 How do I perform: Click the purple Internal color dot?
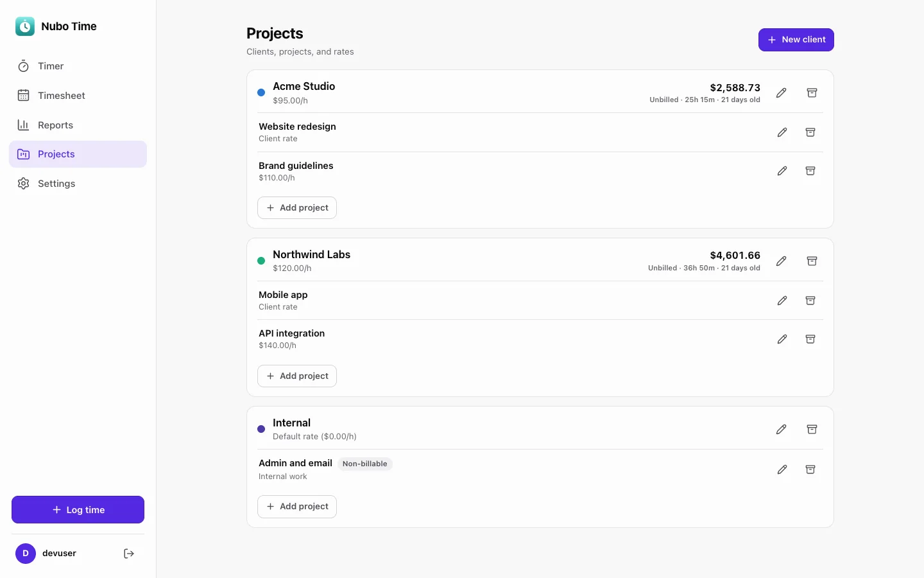click(x=261, y=429)
